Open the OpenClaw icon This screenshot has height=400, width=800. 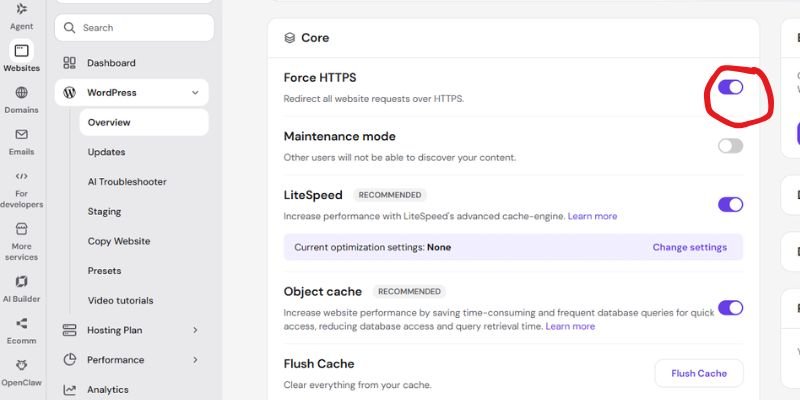21,365
